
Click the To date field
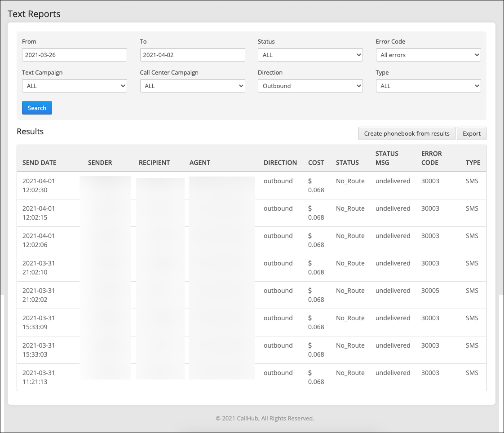tap(192, 55)
